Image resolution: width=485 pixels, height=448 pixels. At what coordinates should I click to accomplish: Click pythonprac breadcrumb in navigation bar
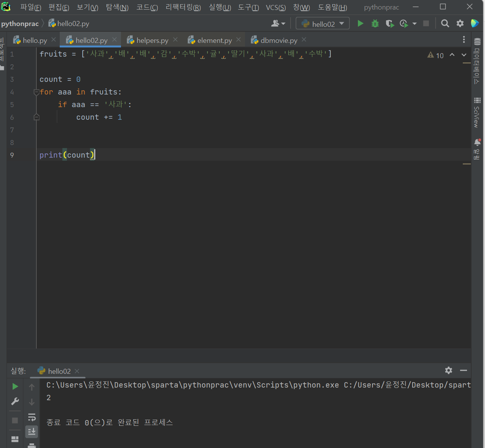coord(20,24)
